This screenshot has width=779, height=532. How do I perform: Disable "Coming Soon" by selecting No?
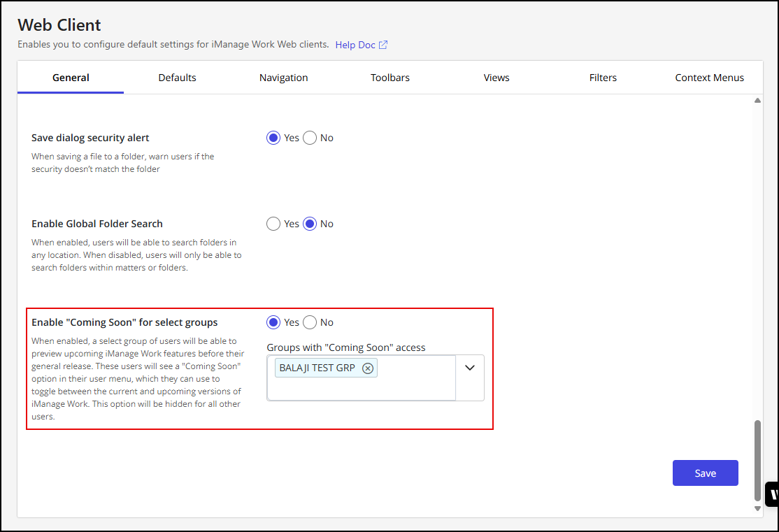pos(310,322)
